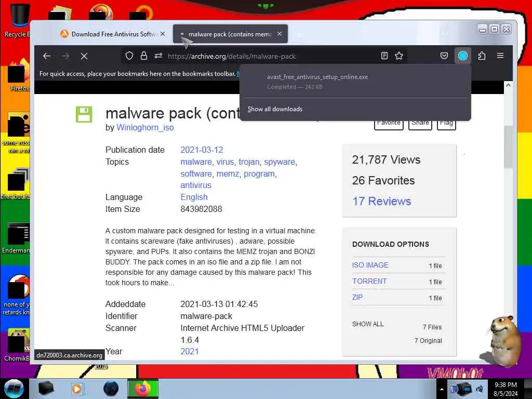Open a new tab with plus button

(x=299, y=34)
